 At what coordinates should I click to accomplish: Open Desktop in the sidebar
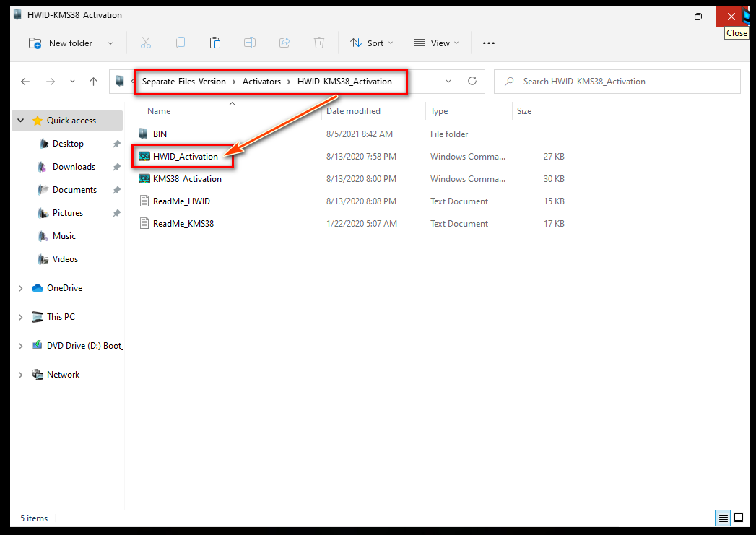(68, 144)
